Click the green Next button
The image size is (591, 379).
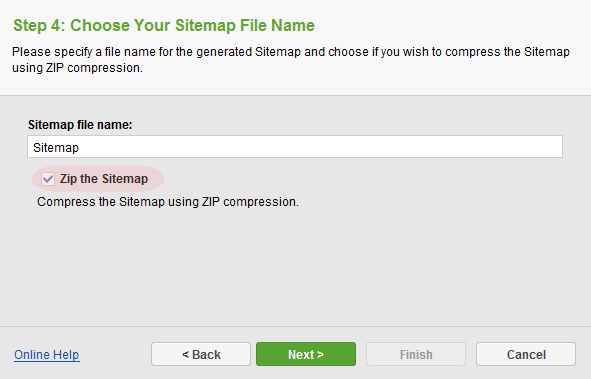pos(306,354)
